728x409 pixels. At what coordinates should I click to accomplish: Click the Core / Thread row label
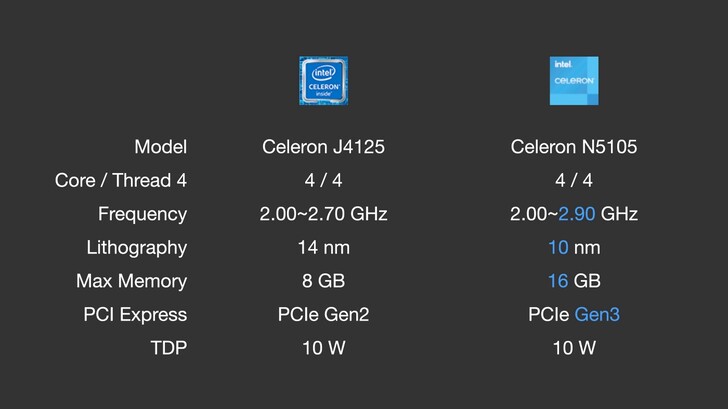(121, 181)
